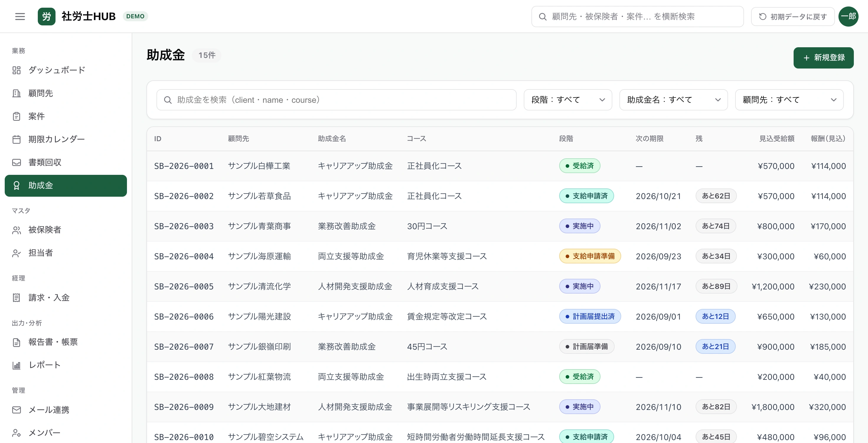Click the ¥185,000 fee cell
The image size is (868, 443).
pyautogui.click(x=828, y=347)
